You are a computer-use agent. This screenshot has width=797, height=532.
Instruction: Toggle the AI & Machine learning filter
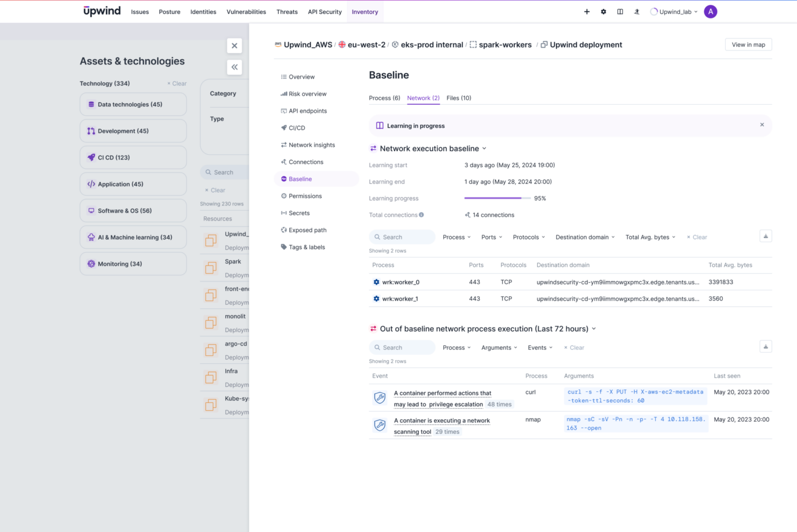coord(133,237)
